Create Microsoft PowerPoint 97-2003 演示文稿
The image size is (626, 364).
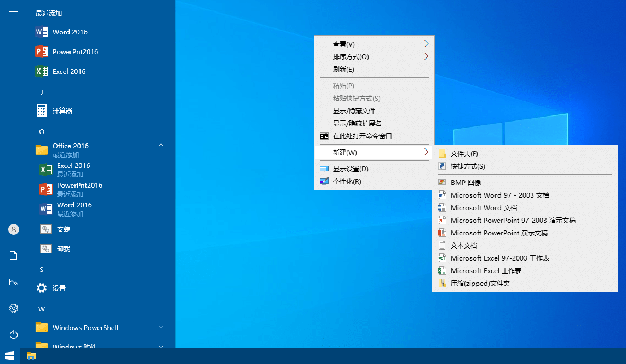[x=525, y=220]
